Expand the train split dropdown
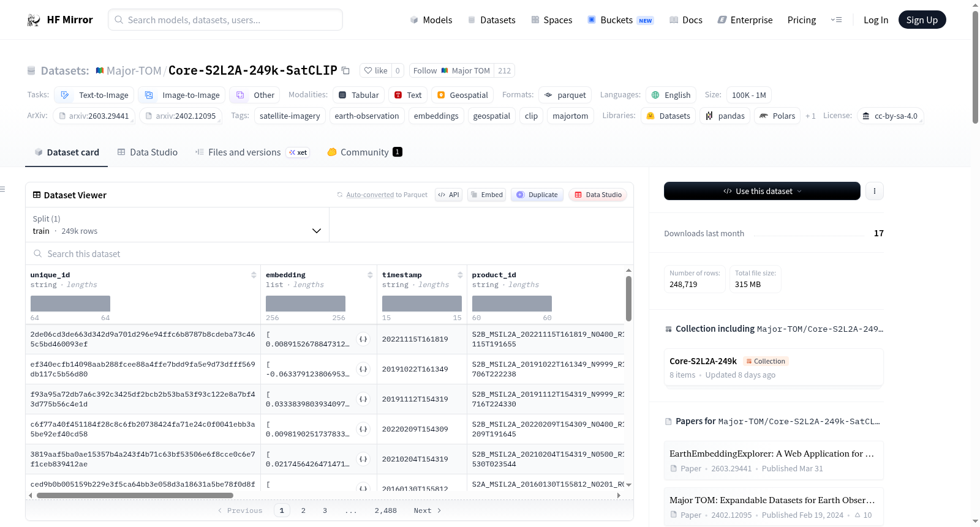Screen dimensions: 980x527 coord(177,225)
